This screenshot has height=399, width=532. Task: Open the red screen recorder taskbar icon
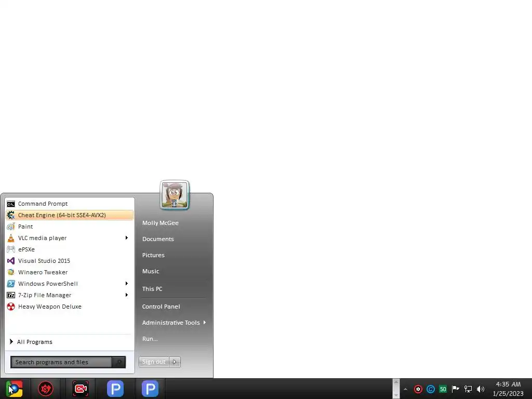click(x=81, y=389)
